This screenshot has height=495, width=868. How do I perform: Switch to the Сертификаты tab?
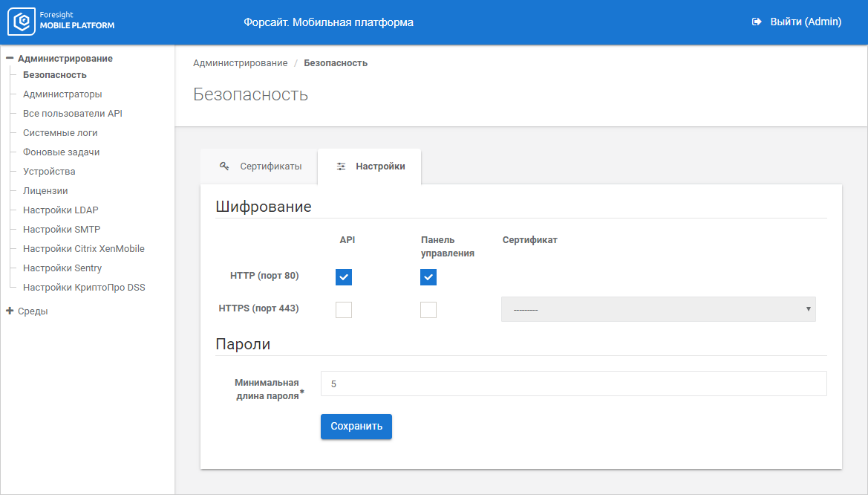tap(260, 166)
